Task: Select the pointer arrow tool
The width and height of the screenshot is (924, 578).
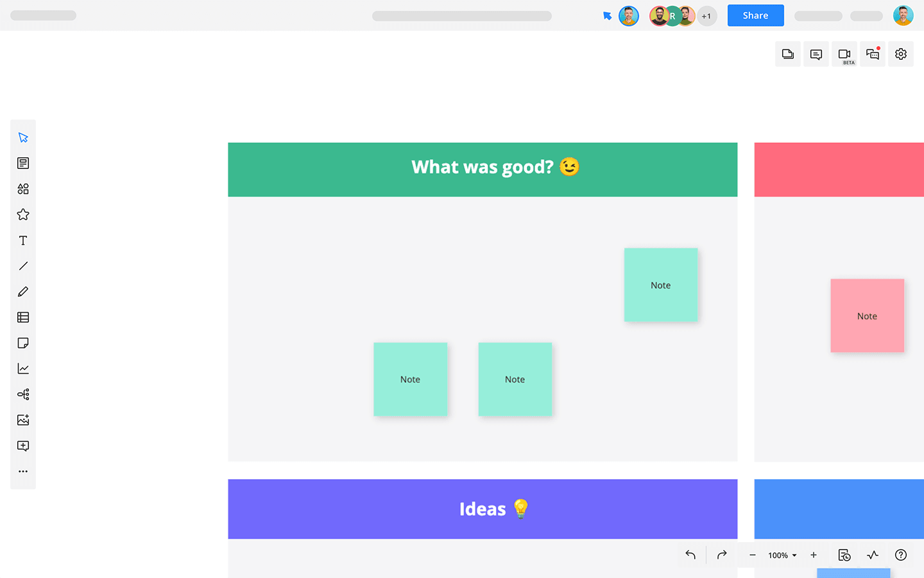Action: click(23, 137)
